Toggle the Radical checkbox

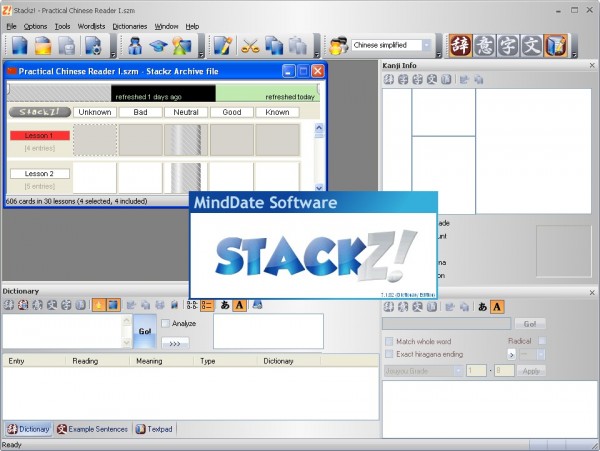click(542, 341)
